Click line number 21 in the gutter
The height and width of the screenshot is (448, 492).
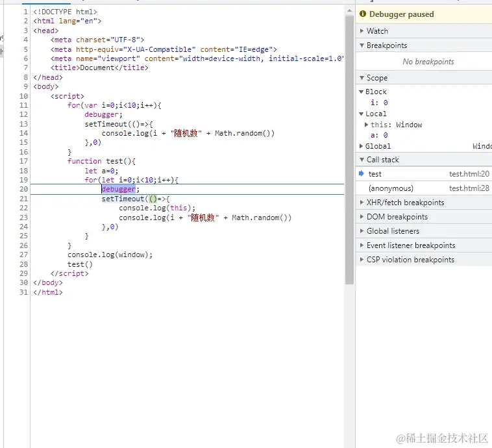tap(24, 199)
